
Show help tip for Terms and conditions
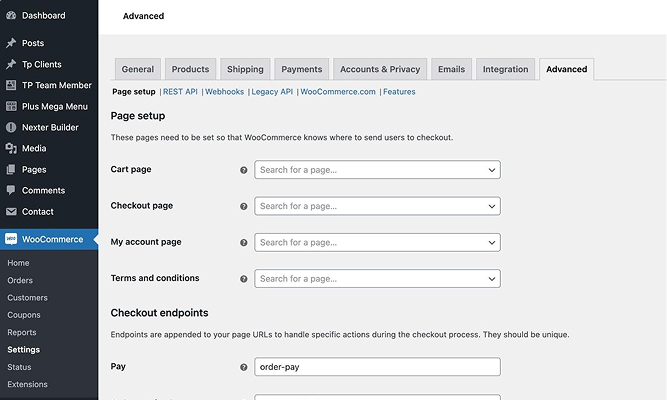pyautogui.click(x=244, y=279)
